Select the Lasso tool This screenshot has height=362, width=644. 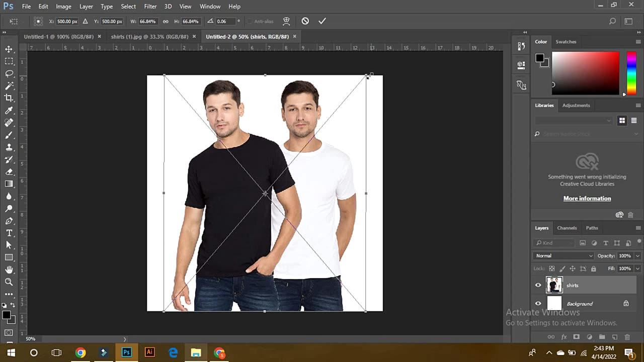pos(9,73)
